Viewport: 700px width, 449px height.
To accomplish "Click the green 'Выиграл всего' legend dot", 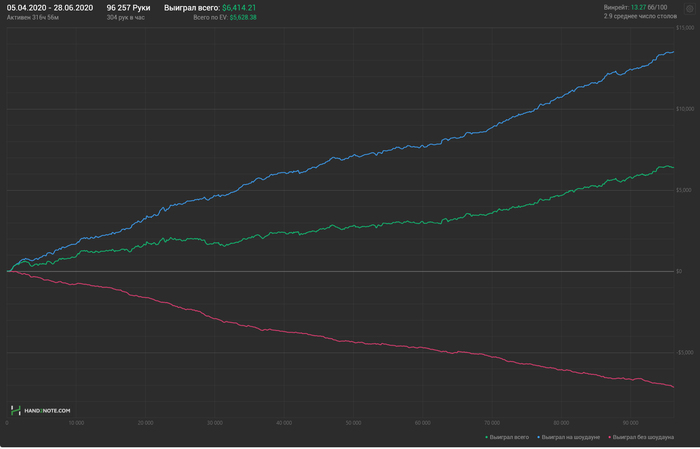I will pos(487,437).
